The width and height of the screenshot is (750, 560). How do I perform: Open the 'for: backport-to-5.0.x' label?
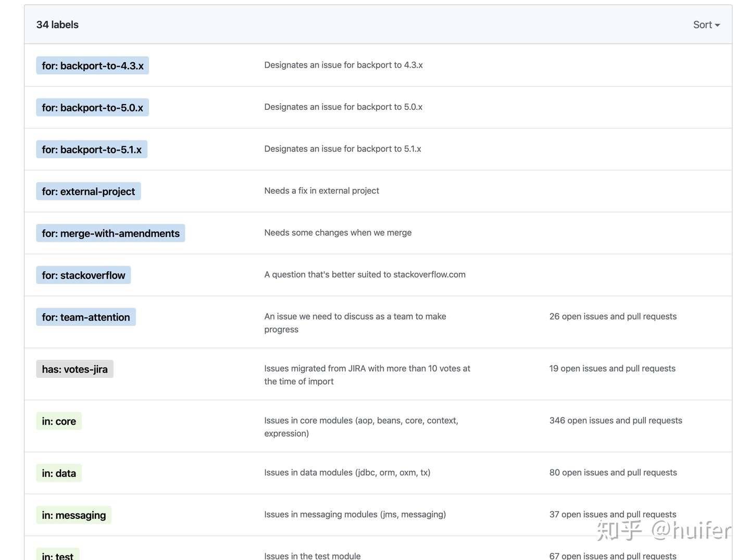pyautogui.click(x=92, y=108)
